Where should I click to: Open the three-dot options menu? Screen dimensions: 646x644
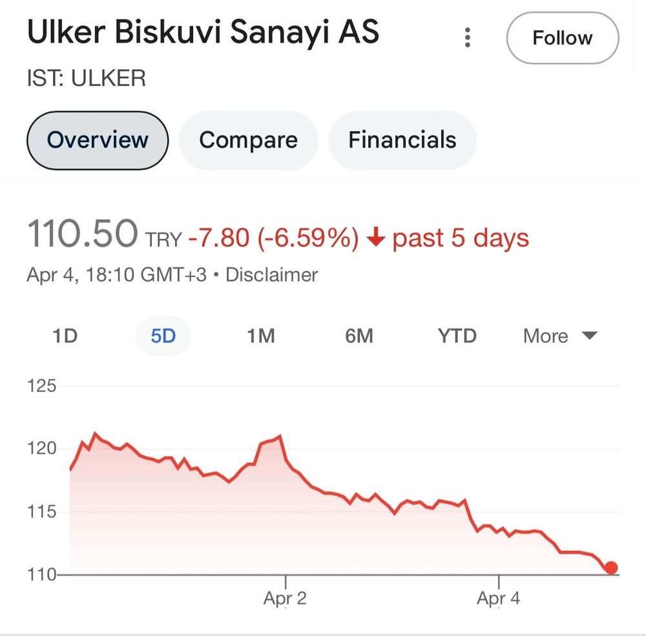click(467, 37)
